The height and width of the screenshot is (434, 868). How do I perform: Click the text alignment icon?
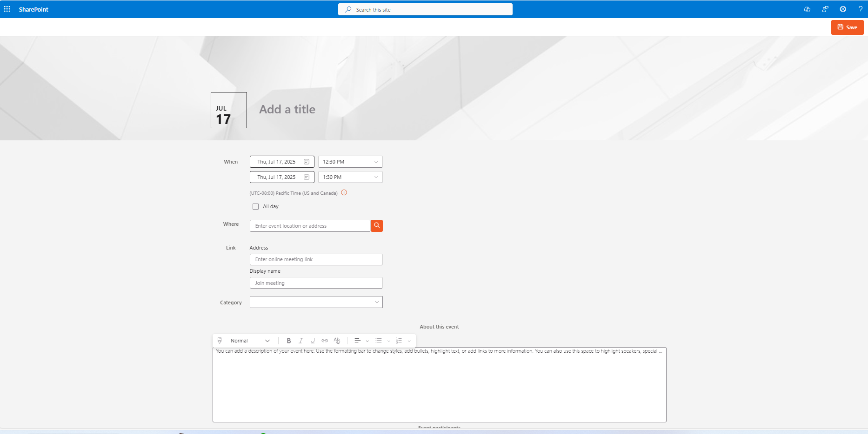357,341
